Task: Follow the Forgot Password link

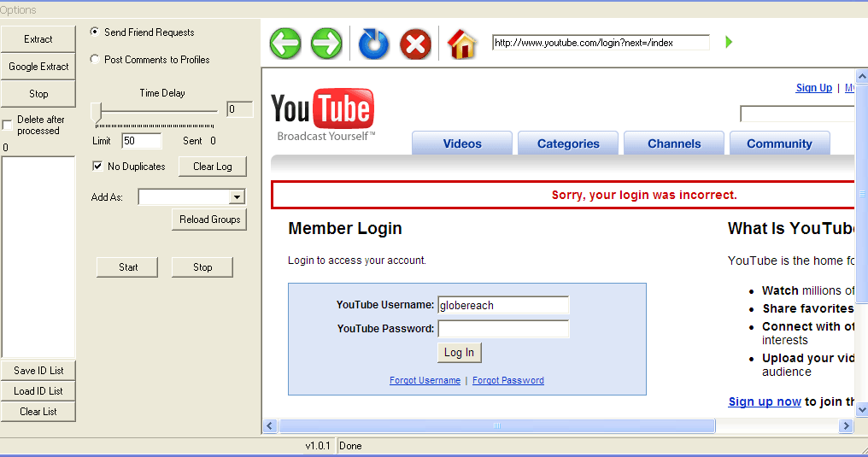Action: pos(508,380)
